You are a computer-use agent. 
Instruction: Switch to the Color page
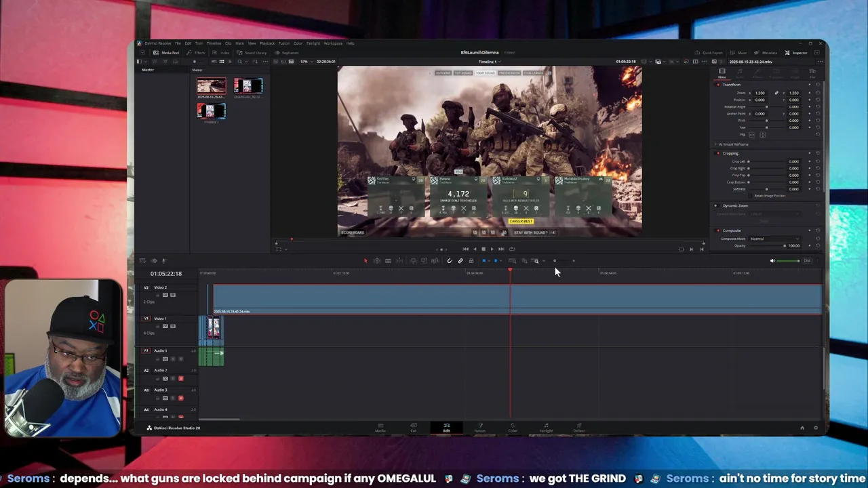(x=513, y=428)
